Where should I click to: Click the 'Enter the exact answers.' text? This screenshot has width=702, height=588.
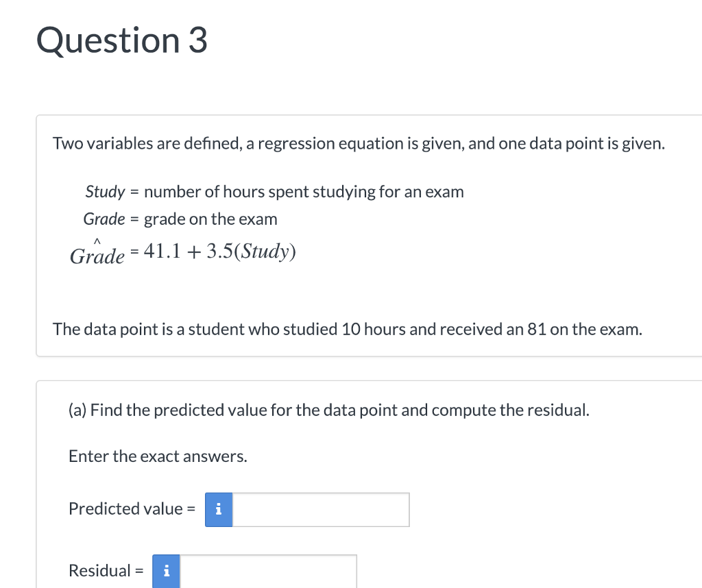coord(158,456)
